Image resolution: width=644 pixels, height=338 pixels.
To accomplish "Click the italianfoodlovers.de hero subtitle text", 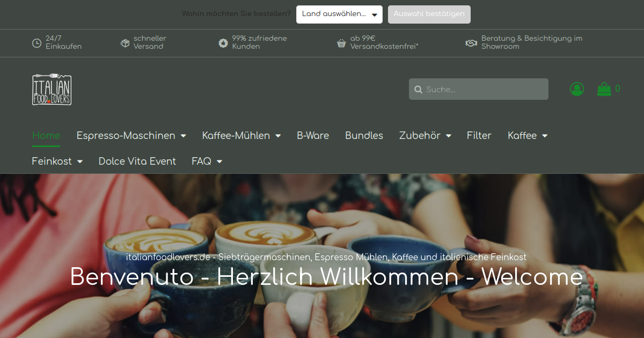I will (x=326, y=257).
